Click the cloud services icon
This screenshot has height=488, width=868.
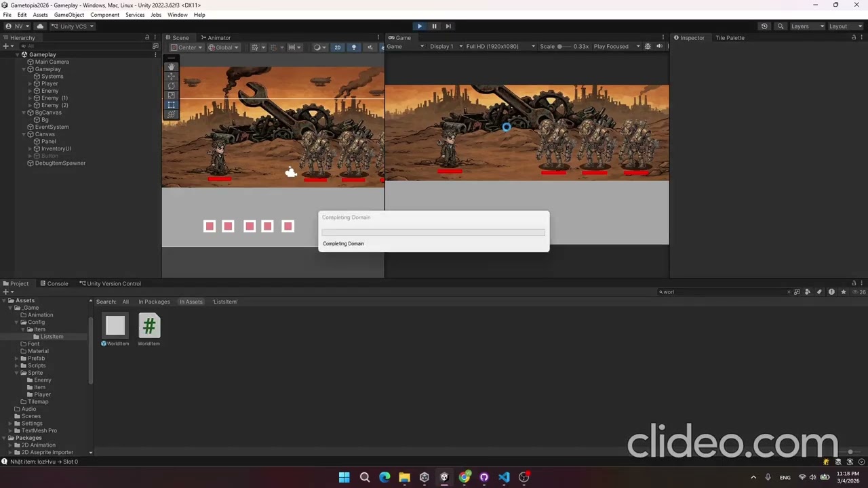point(40,26)
